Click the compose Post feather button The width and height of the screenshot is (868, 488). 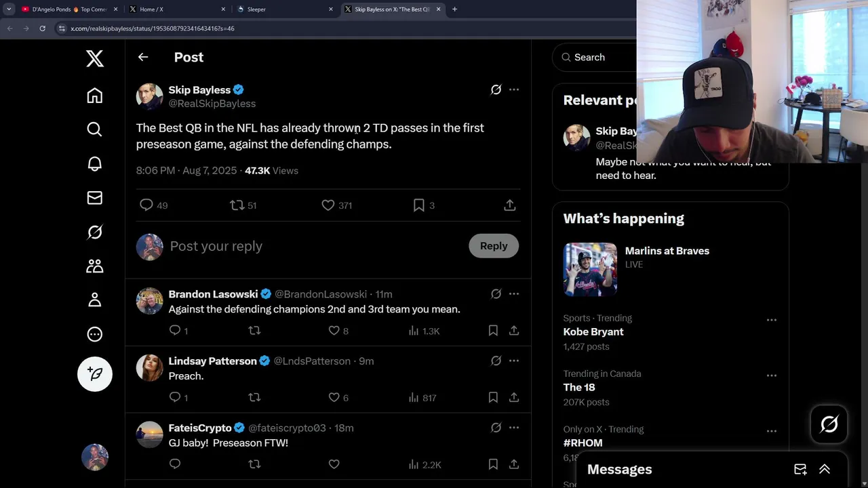pyautogui.click(x=95, y=374)
